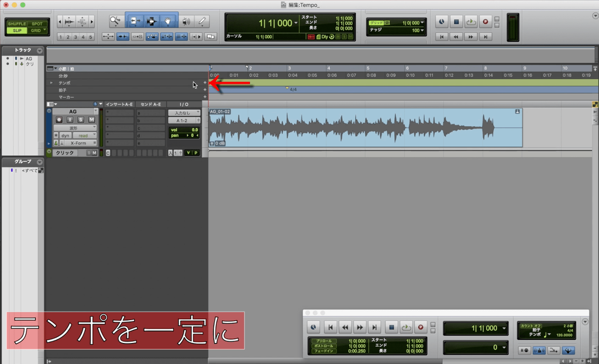Stop playback in top transport
The width and height of the screenshot is (599, 364).
coord(456,22)
